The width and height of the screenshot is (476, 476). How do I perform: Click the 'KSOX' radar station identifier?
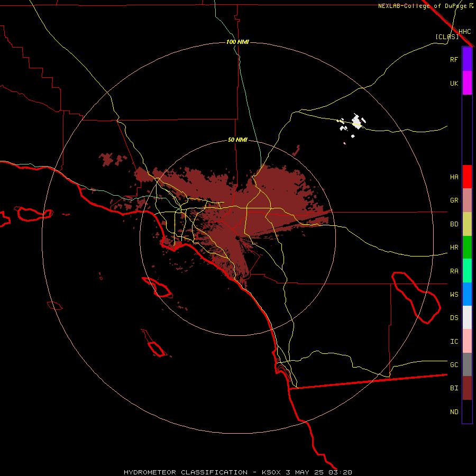272,472
